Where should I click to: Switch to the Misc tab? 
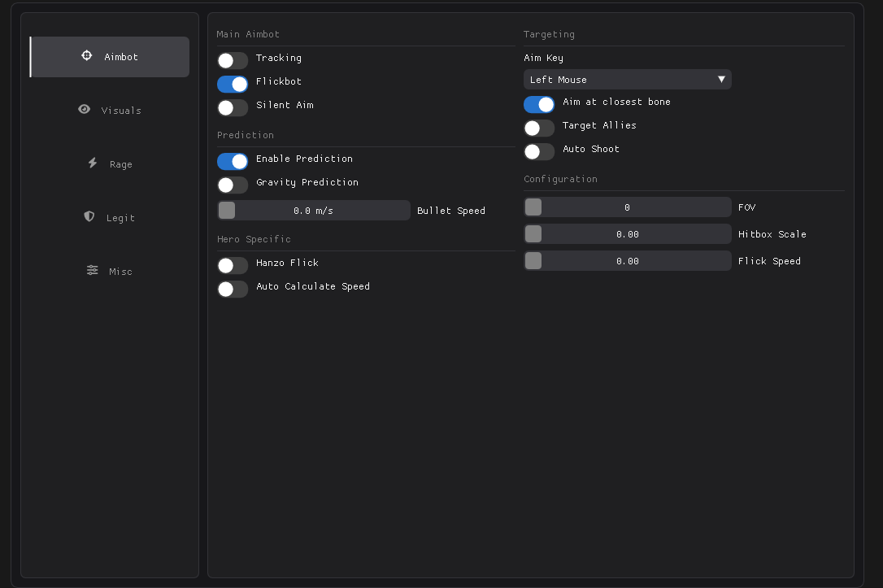[110, 271]
